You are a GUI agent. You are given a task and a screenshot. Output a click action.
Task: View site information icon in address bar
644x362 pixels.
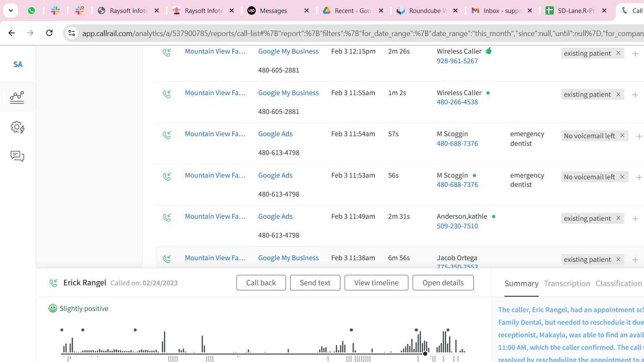point(72,33)
